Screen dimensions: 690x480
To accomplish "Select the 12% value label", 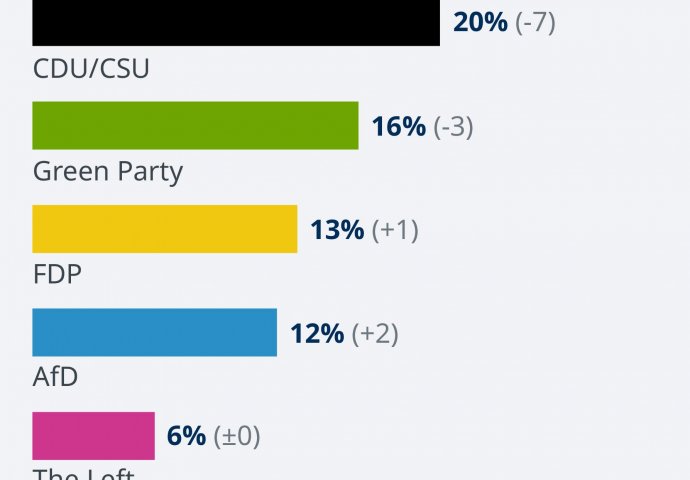I will pyautogui.click(x=317, y=333).
